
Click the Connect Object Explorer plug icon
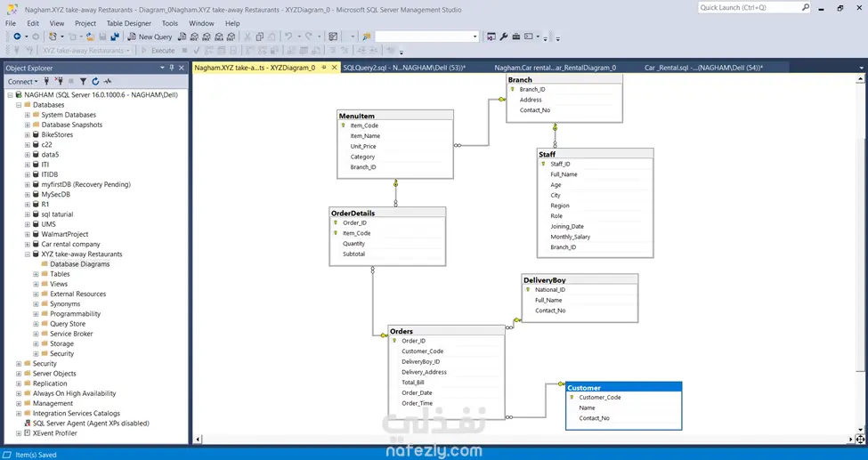tap(47, 81)
